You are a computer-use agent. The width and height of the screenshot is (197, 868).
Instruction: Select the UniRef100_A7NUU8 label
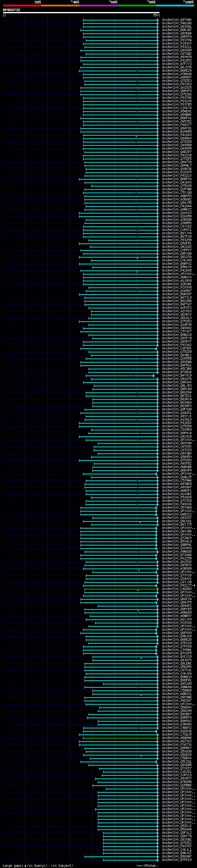[176, 74]
